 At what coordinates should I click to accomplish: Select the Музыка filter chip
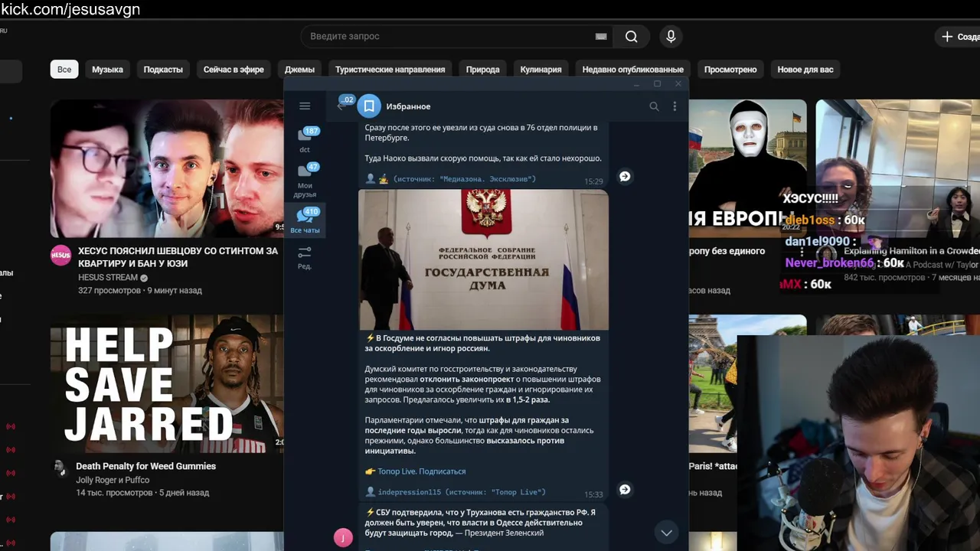point(107,69)
